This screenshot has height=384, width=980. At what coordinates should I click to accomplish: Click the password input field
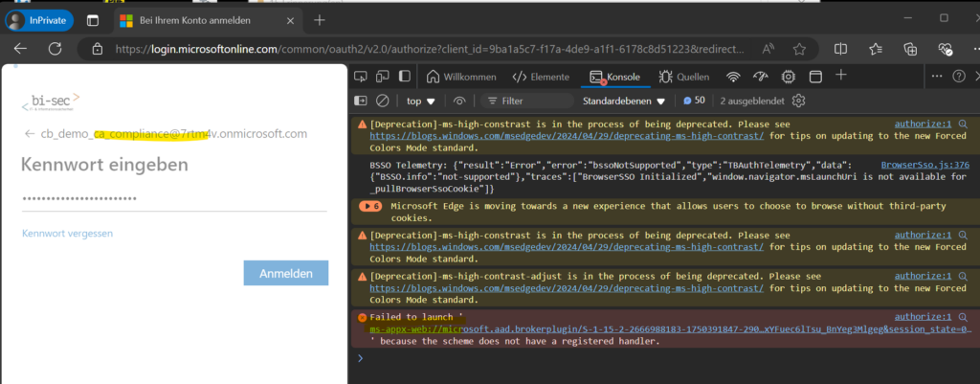(x=174, y=198)
